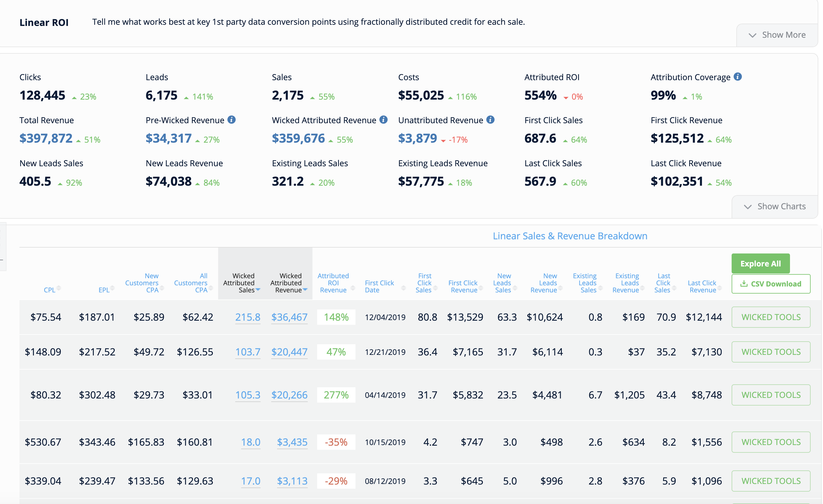Open Wicked Tools for $3,113 row
This screenshot has width=823, height=504.
click(771, 481)
